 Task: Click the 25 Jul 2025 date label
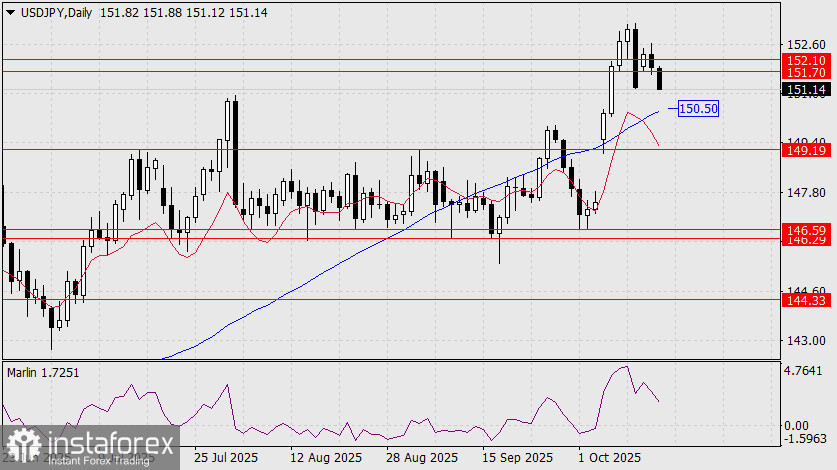click(226, 458)
